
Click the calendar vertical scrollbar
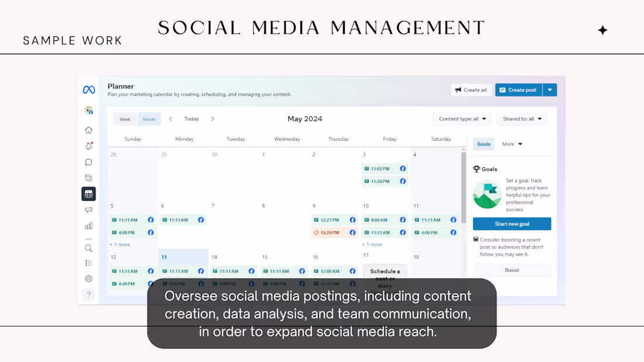click(463, 187)
